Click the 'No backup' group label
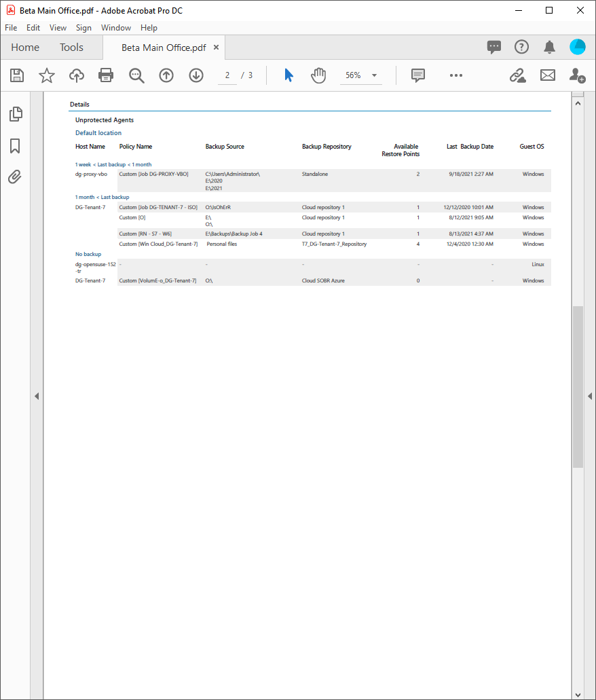 pos(88,254)
